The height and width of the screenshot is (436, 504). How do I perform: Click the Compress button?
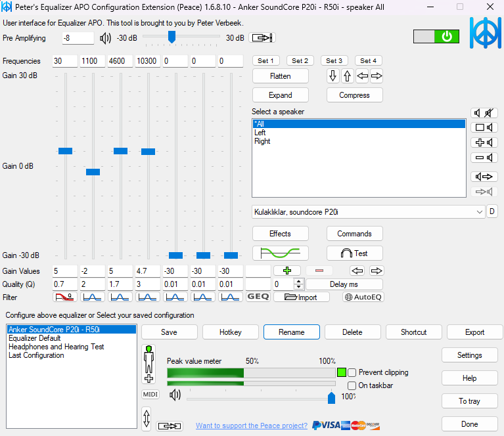click(x=355, y=95)
